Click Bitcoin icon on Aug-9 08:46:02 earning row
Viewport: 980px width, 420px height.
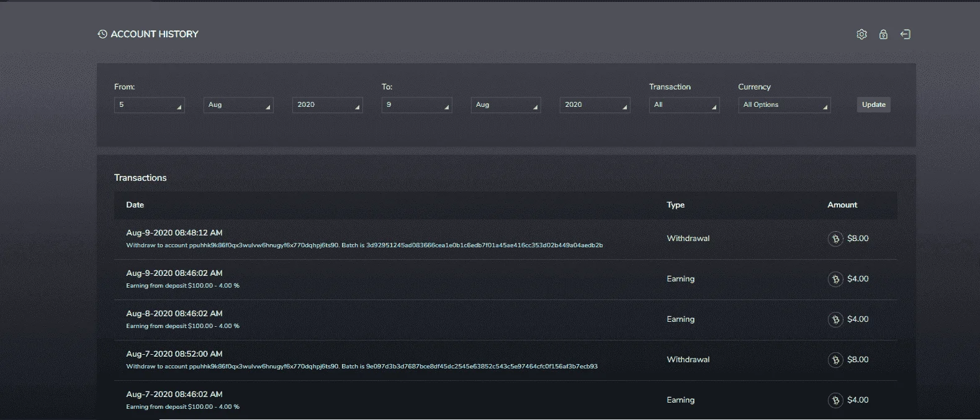click(x=835, y=279)
